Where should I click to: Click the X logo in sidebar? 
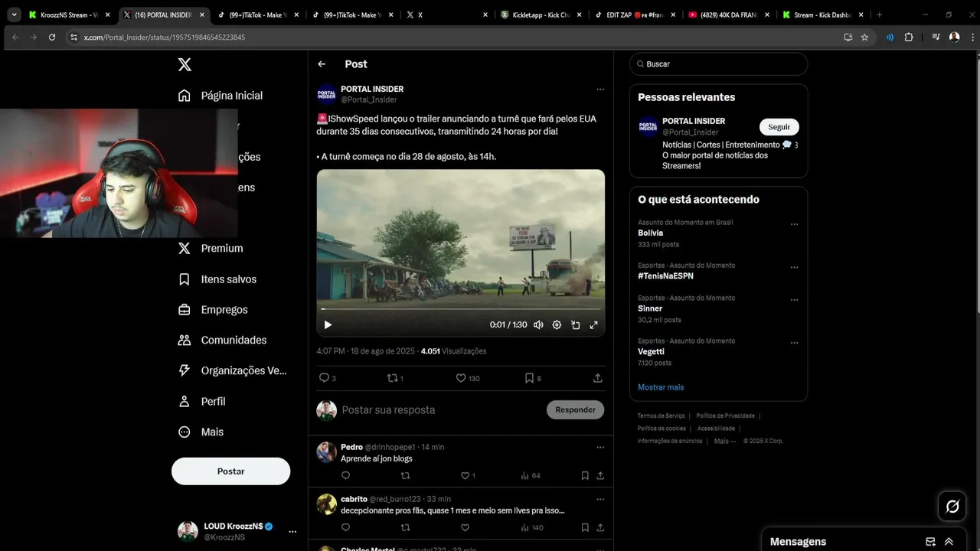click(185, 65)
